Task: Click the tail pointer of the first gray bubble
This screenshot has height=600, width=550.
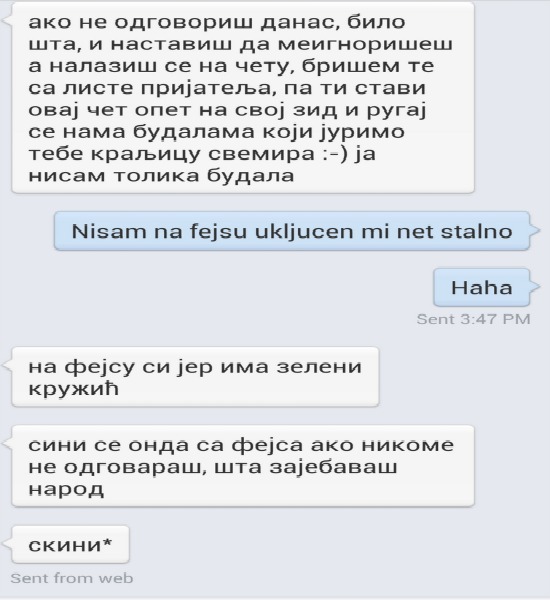Action: pos(7,19)
